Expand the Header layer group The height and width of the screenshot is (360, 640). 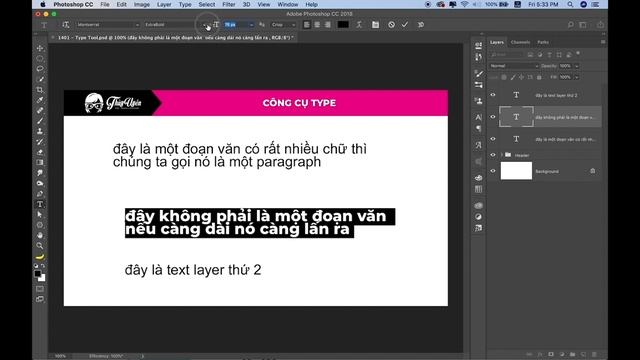(502, 155)
